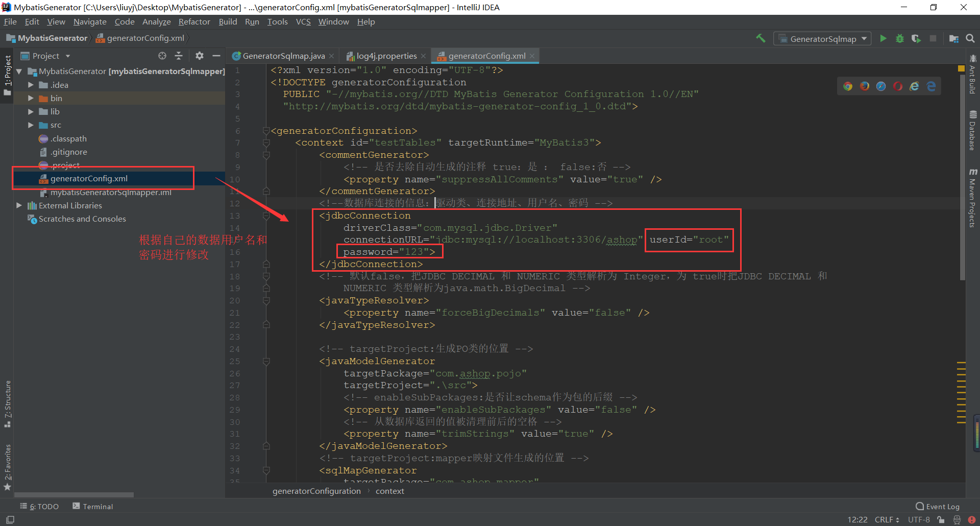Open the Terminal tool window

pos(93,506)
